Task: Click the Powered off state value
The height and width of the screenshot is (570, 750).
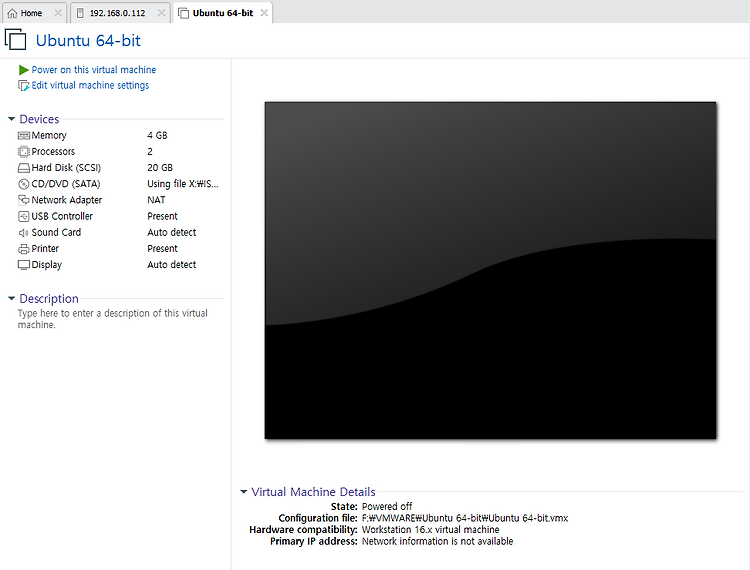Action: pyautogui.click(x=387, y=506)
